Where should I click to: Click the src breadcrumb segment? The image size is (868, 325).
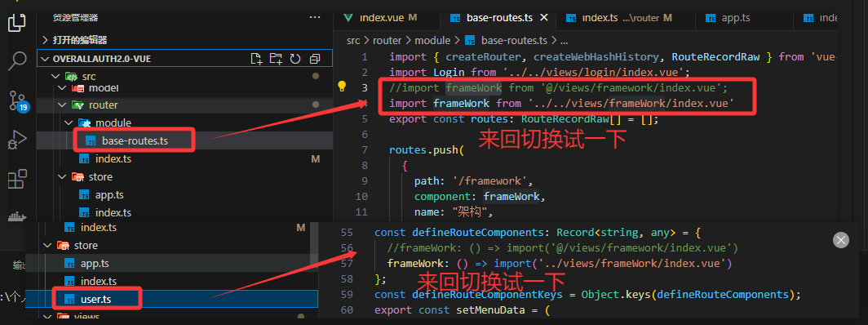(353, 40)
